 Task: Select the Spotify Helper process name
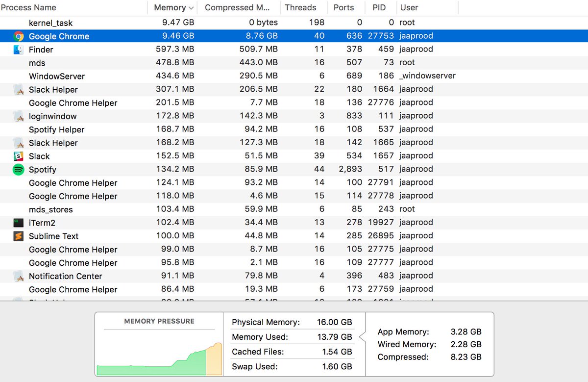tap(56, 129)
